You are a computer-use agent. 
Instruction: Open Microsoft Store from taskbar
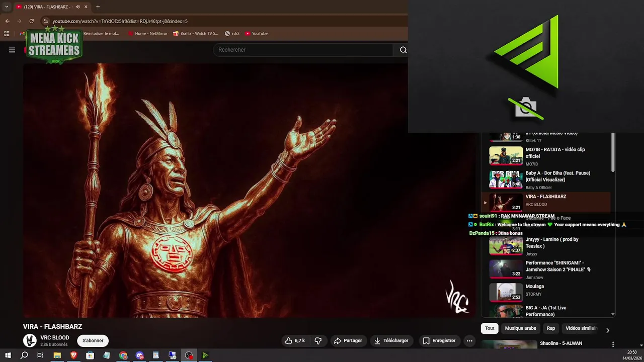click(x=90, y=355)
